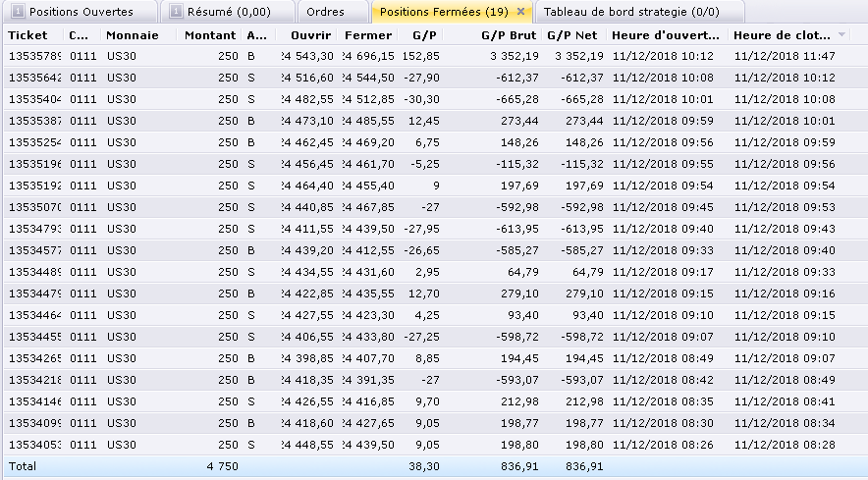The height and width of the screenshot is (480, 868).
Task: Sort by the Montant column header
Action: point(210,35)
